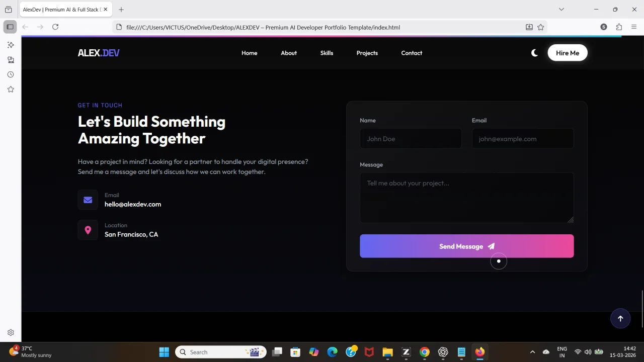Click the Message textarea resize handle
The image size is (644, 362).
coord(571,220)
